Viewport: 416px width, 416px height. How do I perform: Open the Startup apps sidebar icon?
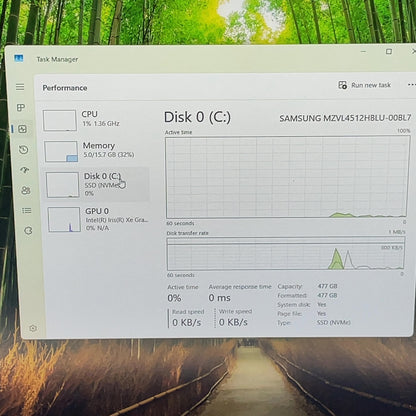pos(25,170)
